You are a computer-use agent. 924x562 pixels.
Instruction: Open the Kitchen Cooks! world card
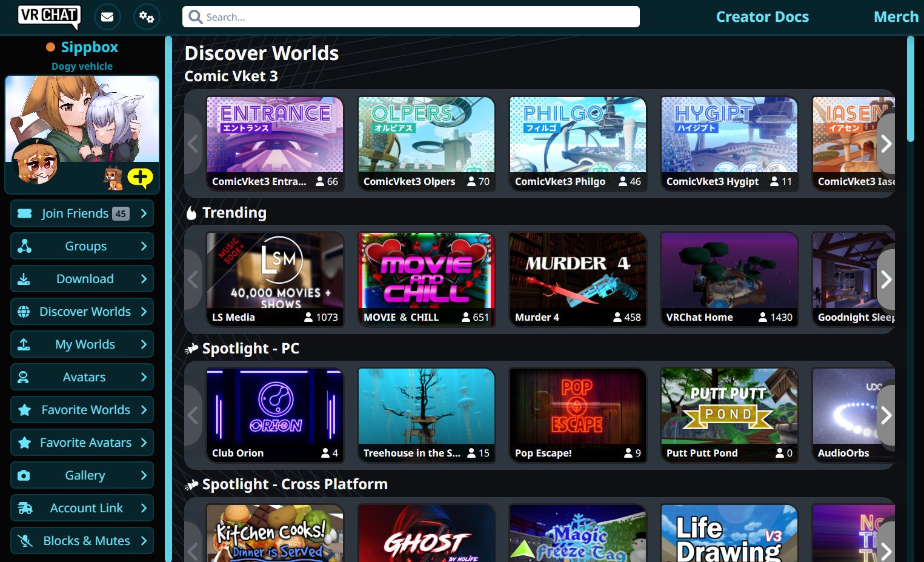click(x=275, y=533)
